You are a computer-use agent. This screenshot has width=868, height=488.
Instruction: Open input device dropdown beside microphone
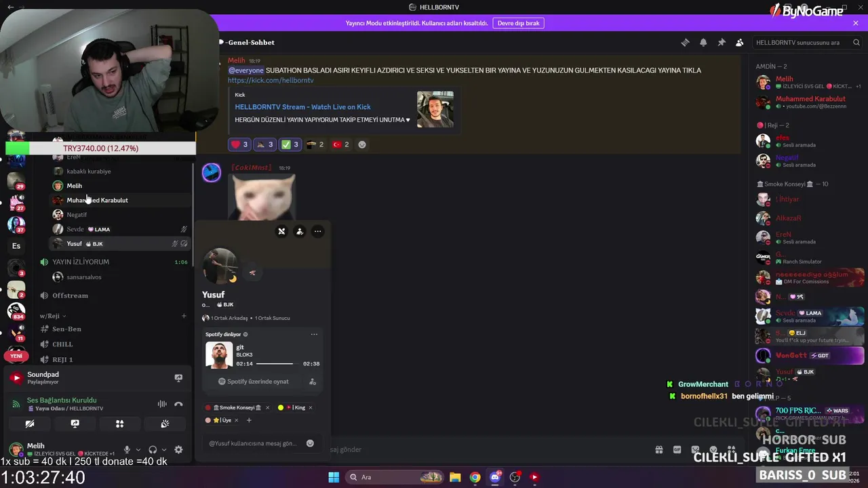pos(138,449)
